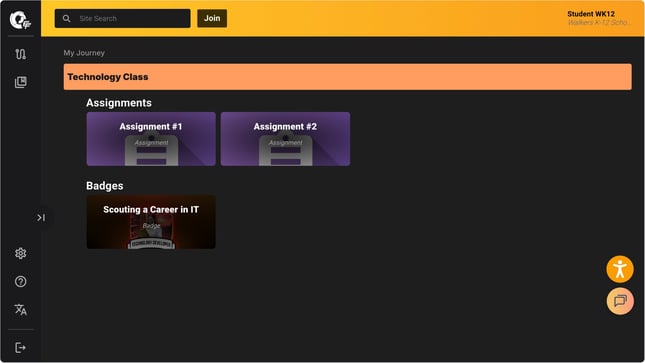This screenshot has height=363, width=645.
Task: Open the language translate icon
Action: tap(21, 309)
